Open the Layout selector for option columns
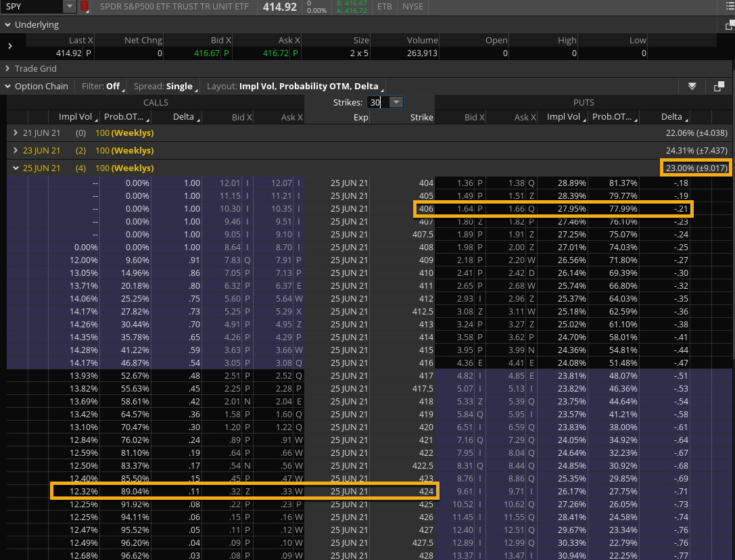735x560 pixels. click(295, 87)
